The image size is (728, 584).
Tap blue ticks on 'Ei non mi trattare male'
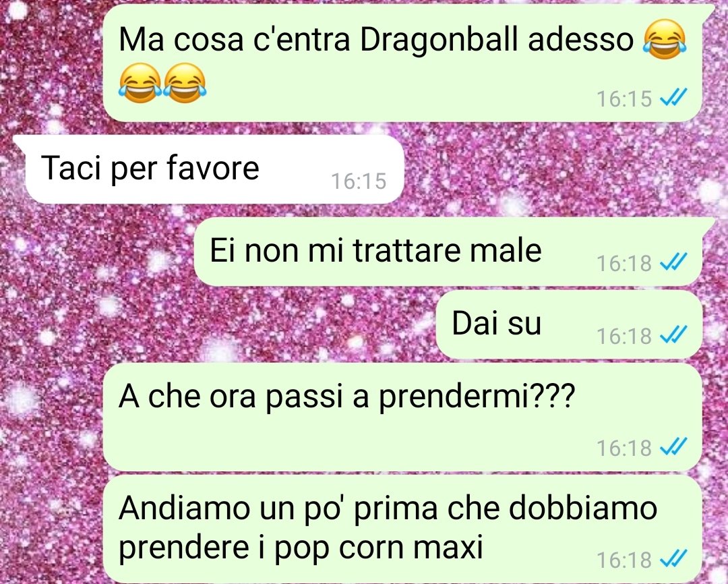click(673, 262)
